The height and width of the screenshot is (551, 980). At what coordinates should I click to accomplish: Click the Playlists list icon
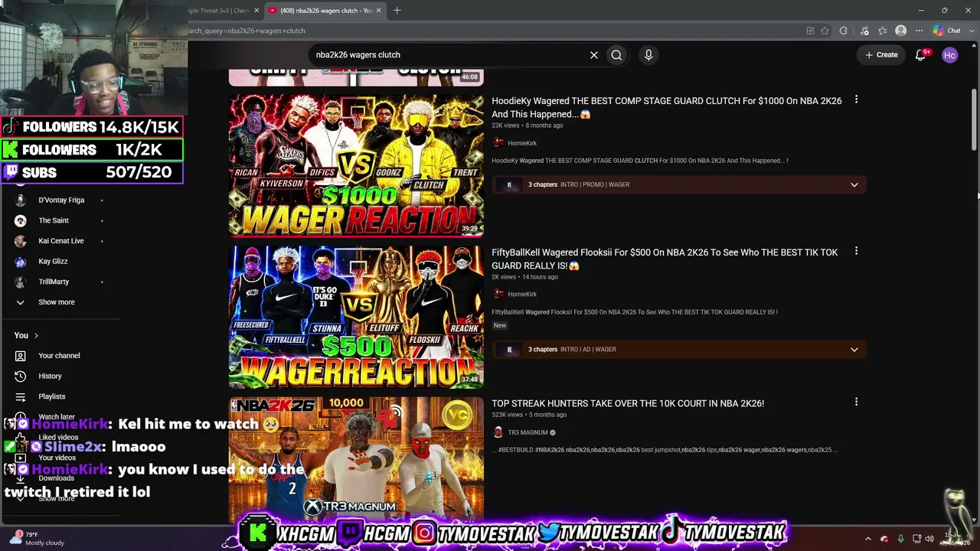21,396
